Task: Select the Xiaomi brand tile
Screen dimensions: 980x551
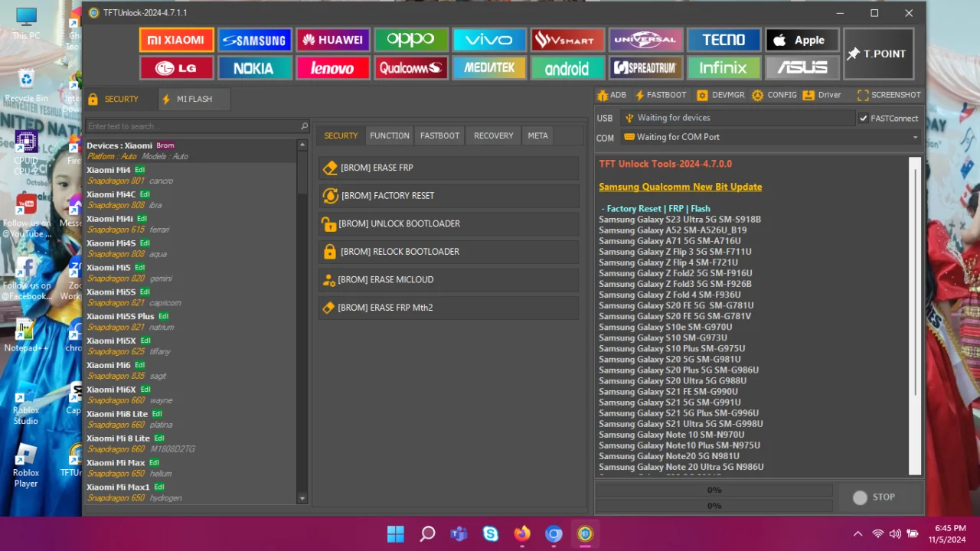Action: (x=176, y=40)
